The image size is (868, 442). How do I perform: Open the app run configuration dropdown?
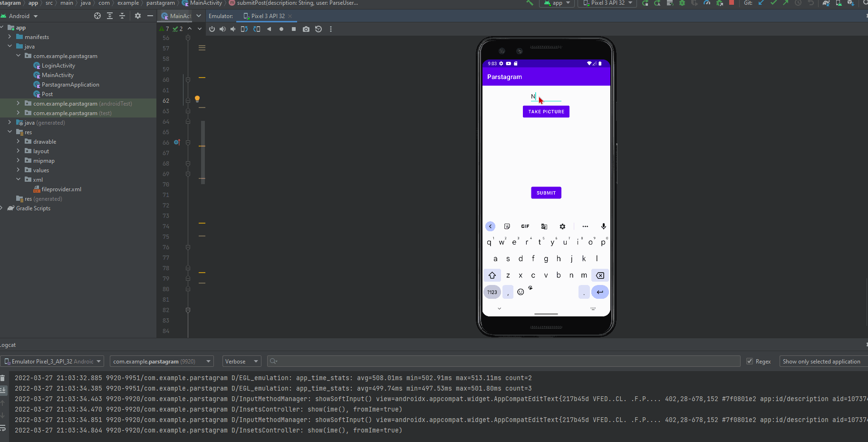(557, 3)
